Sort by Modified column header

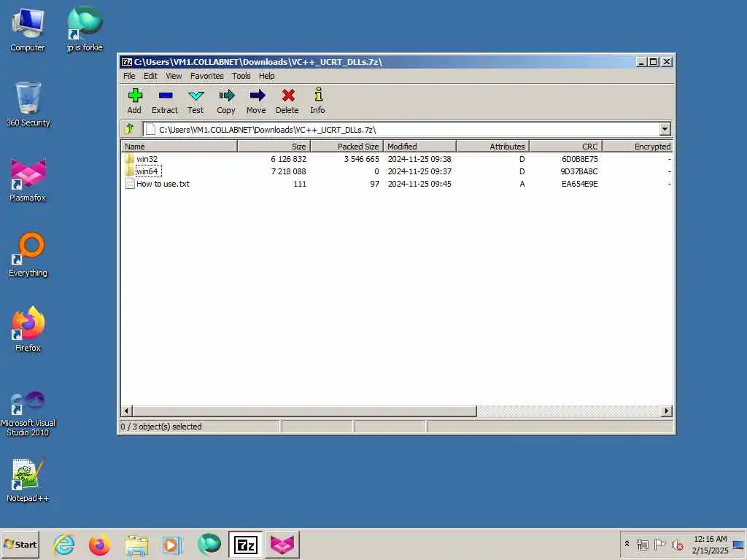[419, 146]
